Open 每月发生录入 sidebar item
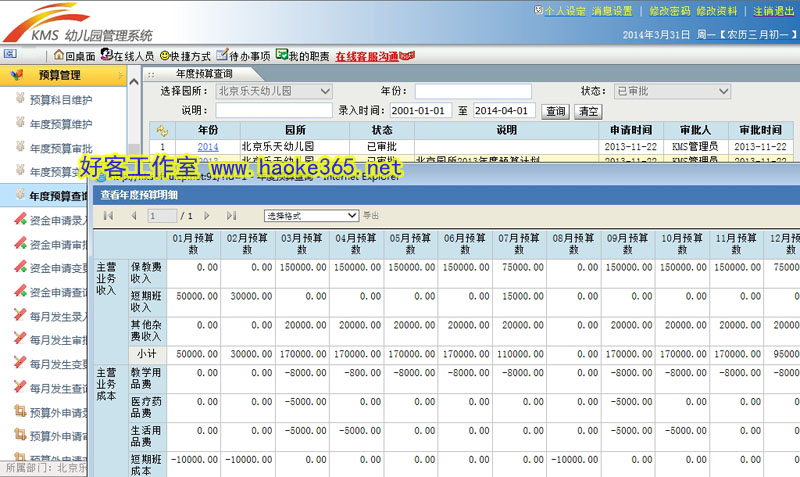This screenshot has width=800, height=477. [58, 316]
